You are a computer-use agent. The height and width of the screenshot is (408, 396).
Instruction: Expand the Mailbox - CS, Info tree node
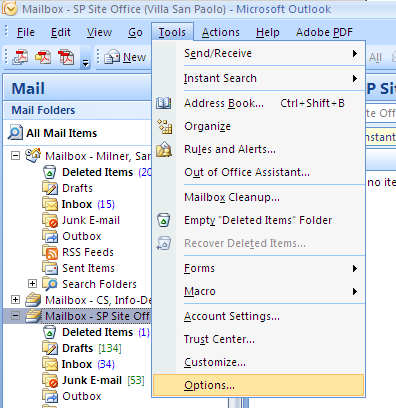point(15,300)
